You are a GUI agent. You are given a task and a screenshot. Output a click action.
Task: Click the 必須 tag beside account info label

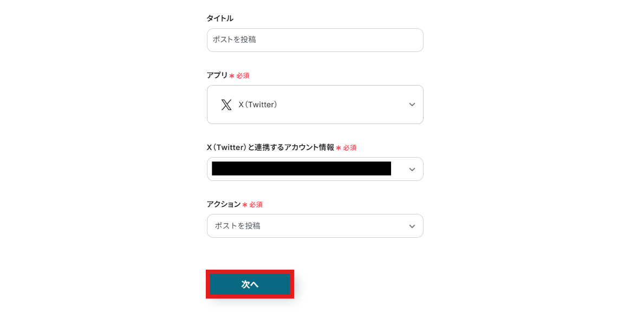(349, 148)
